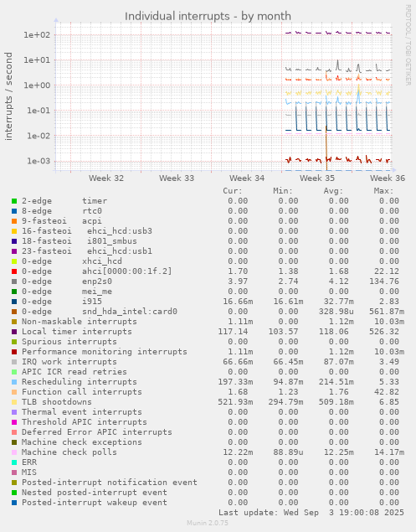This screenshot has height=532, width=416.
Task: Click the Max column header
Action: [x=383, y=191]
